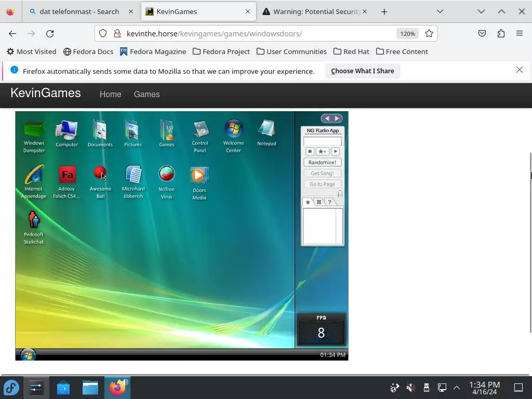Open the Computer desktop icon

pyautogui.click(x=67, y=134)
